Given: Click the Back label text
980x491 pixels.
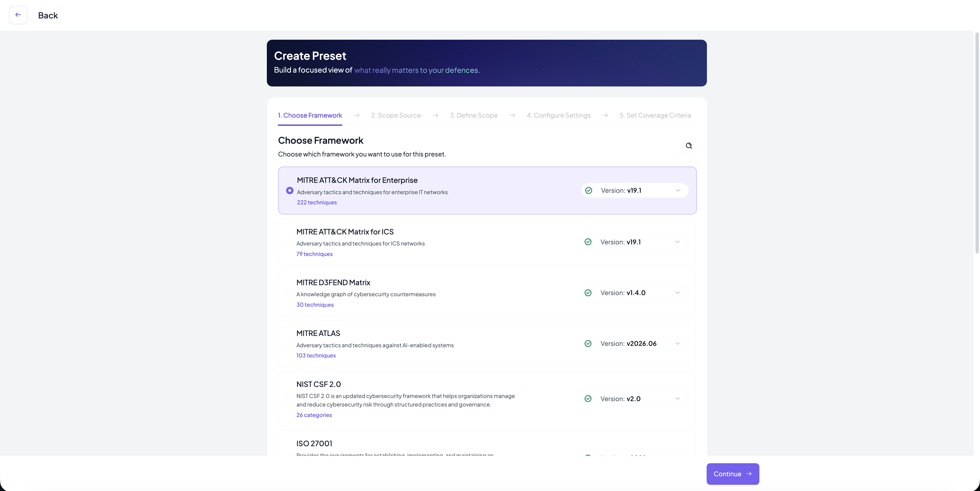Looking at the screenshot, I should (48, 15).
